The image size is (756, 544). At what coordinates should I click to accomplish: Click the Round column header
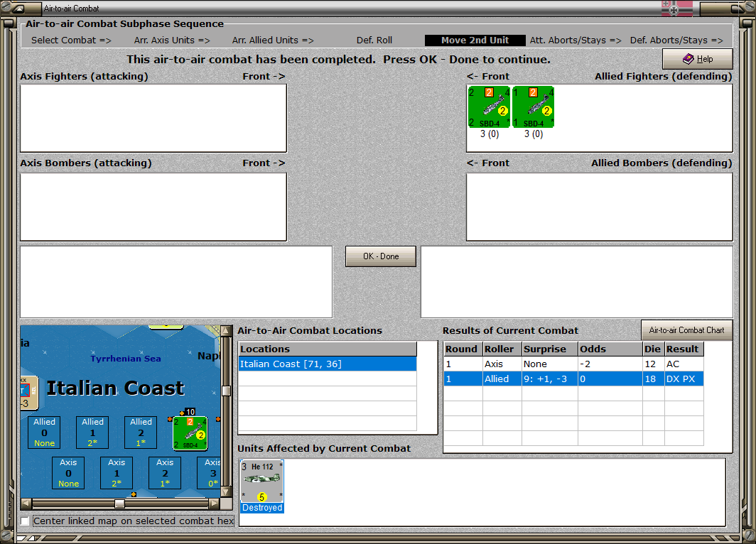(x=463, y=349)
